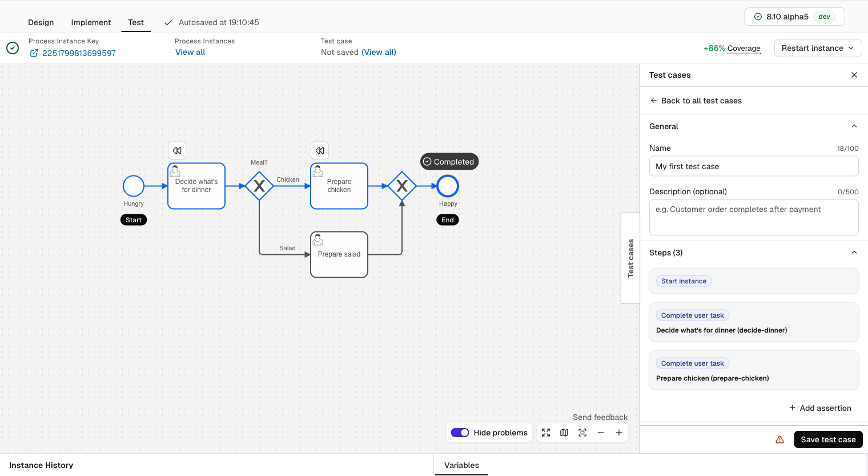This screenshot has width=868, height=476.
Task: Open the Restart instance dropdown
Action: [818, 48]
